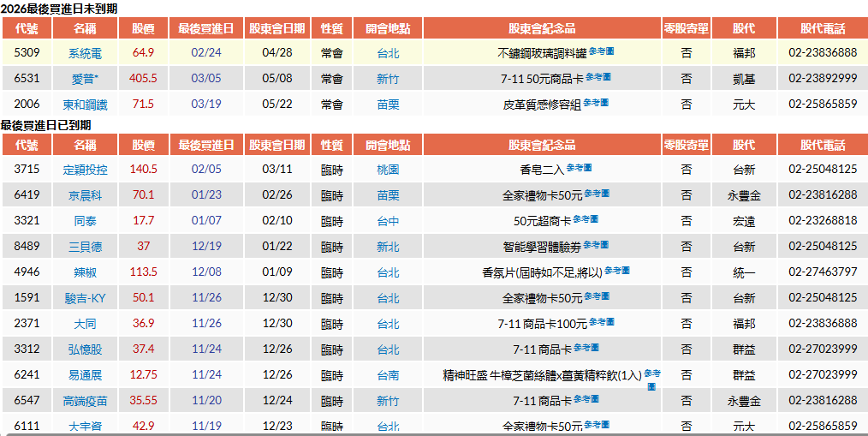868x436 pixels.
Task: Click share price 12.75
Action: click(x=143, y=375)
